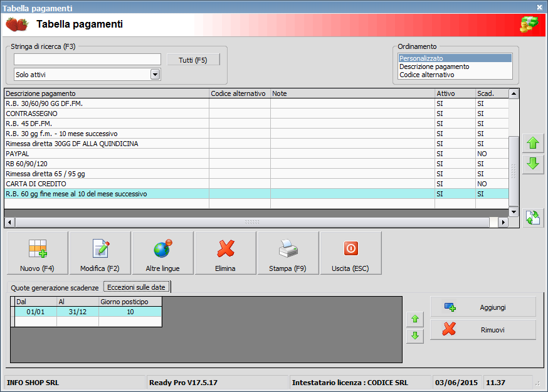548x392 pixels.
Task: Click the vertical scrollbar thumb of table
Action: click(514, 171)
